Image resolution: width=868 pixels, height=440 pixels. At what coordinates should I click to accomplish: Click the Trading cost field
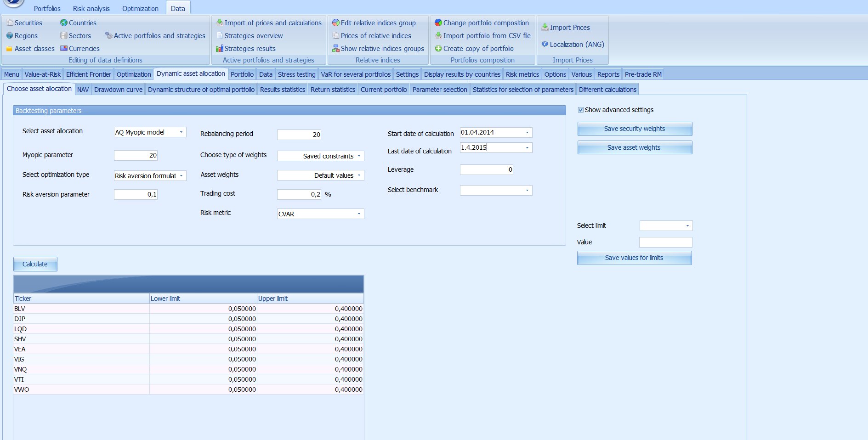[299, 194]
